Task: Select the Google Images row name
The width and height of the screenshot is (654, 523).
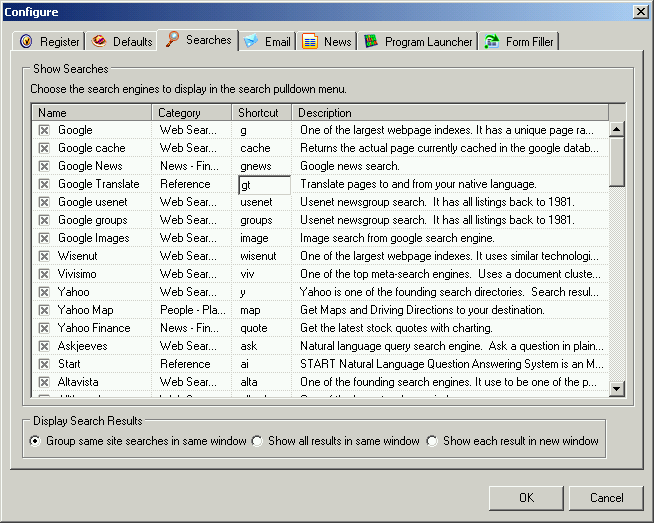Action: click(x=94, y=238)
